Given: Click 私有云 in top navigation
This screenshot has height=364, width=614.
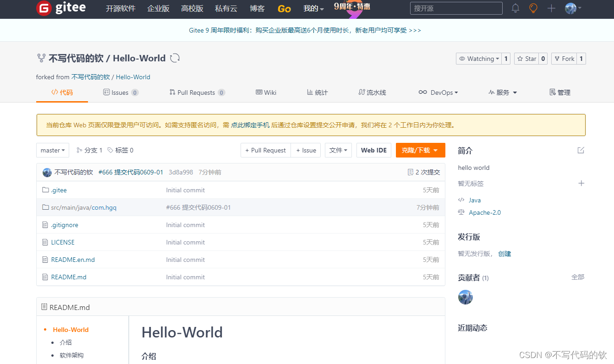Looking at the screenshot, I should click(x=226, y=9).
